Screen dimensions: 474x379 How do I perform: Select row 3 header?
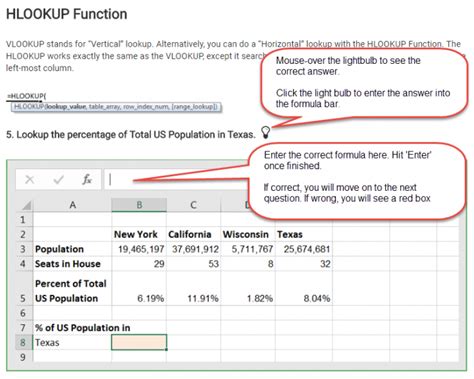pyautogui.click(x=23, y=249)
